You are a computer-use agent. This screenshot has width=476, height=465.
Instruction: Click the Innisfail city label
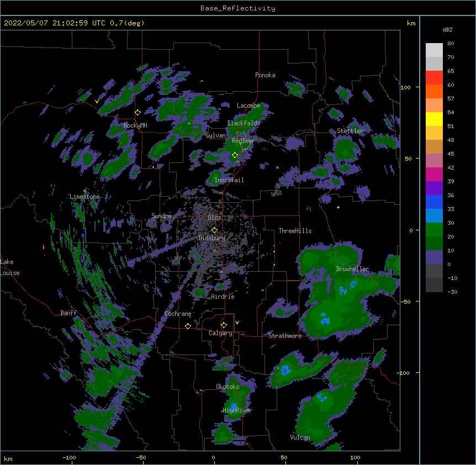pyautogui.click(x=229, y=180)
